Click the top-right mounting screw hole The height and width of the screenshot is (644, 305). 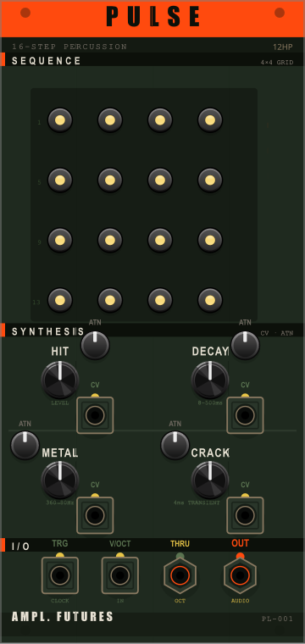tap(280, 13)
